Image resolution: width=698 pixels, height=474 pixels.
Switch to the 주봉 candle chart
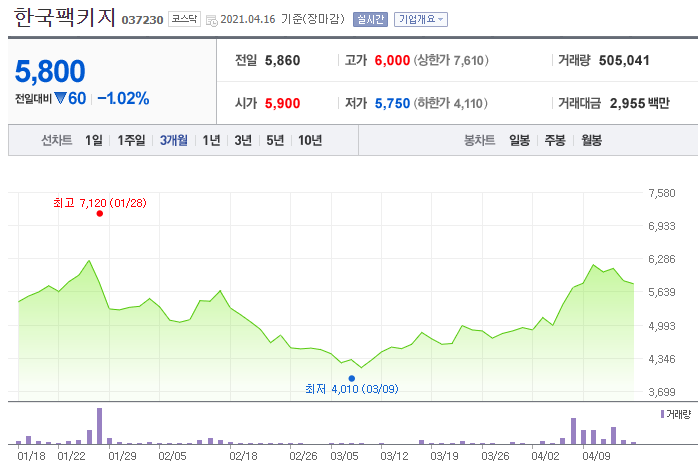tap(555, 141)
